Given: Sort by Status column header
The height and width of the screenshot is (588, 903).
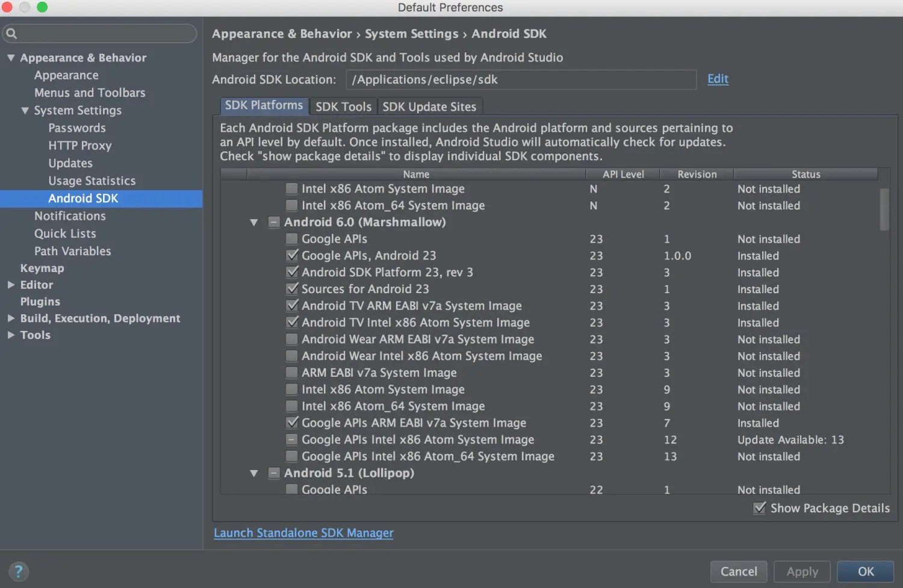Looking at the screenshot, I should (x=805, y=174).
